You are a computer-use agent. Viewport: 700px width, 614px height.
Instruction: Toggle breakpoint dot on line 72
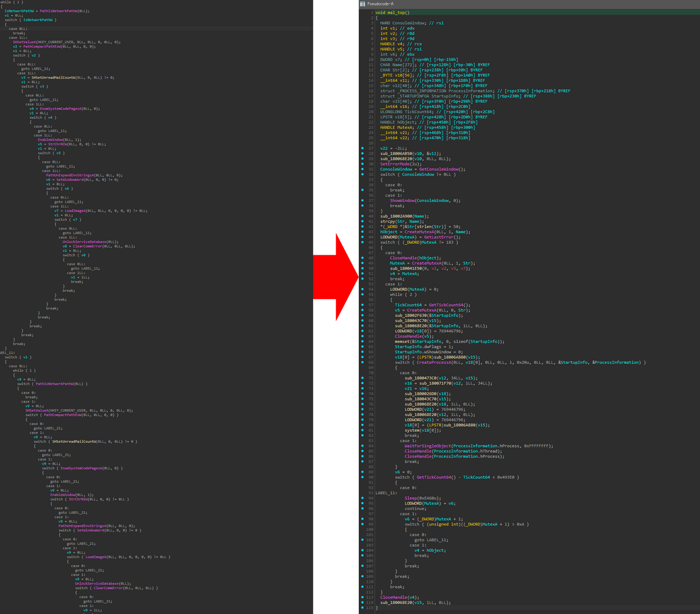click(x=362, y=383)
